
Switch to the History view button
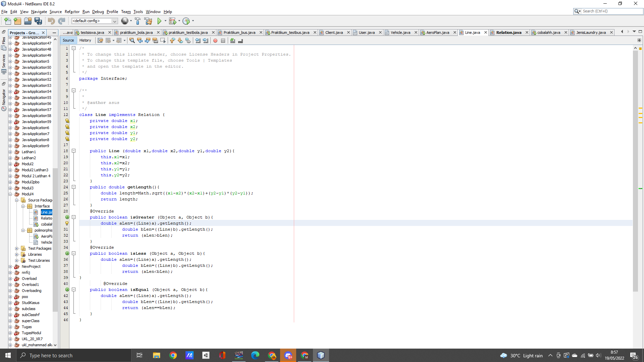pyautogui.click(x=85, y=40)
